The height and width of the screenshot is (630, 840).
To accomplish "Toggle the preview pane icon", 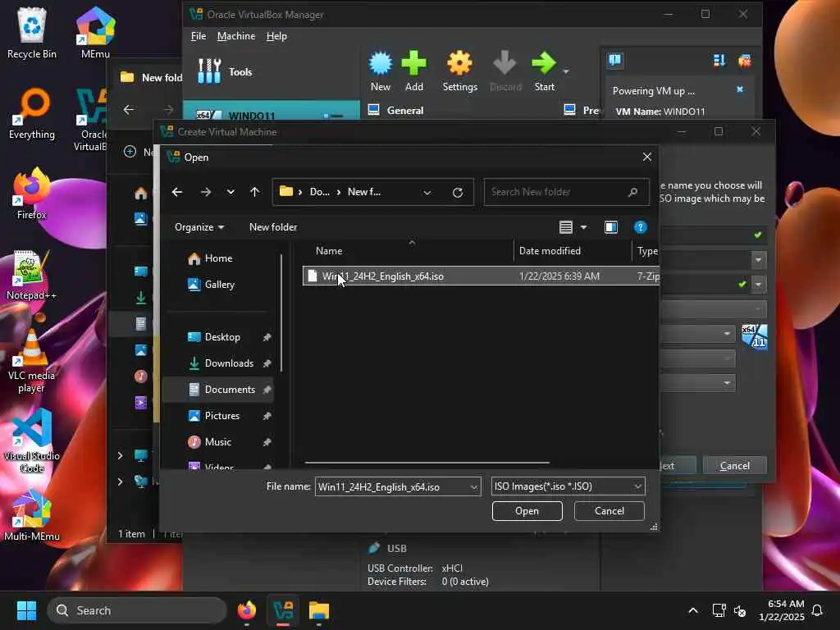I will pos(610,227).
